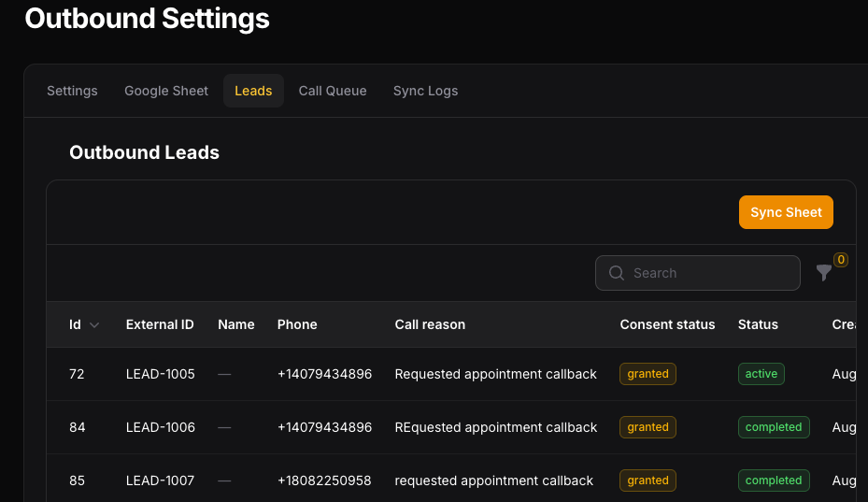Open the filter funnel icon

tap(824, 273)
